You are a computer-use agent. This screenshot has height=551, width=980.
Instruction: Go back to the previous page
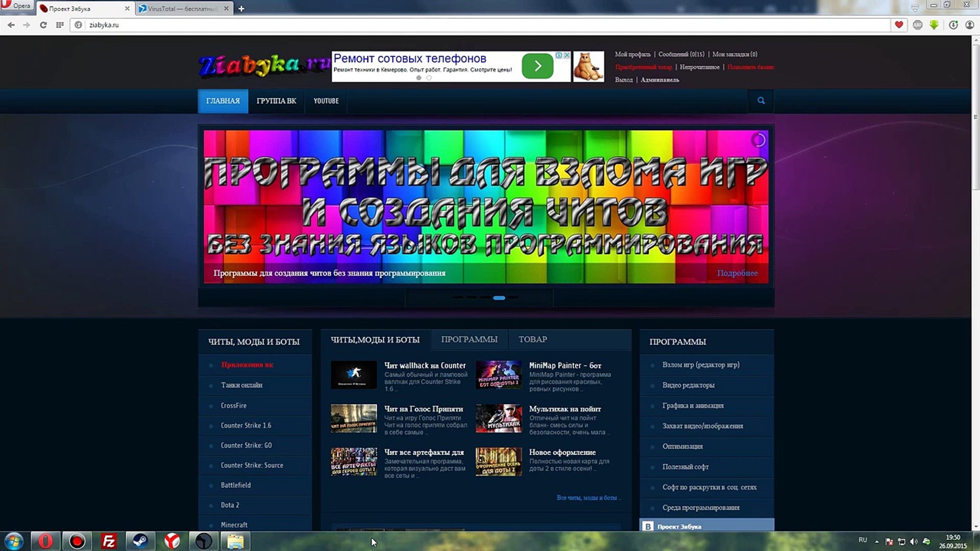point(11,25)
